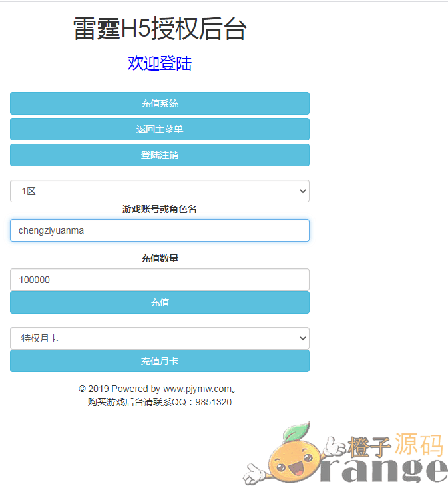
Task: Click the 橙子源码 watermark text
Action: [395, 445]
